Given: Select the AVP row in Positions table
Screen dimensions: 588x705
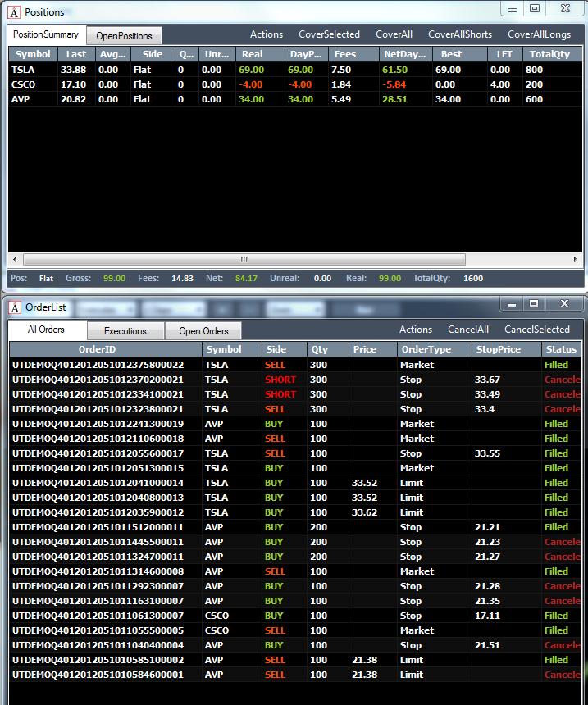Looking at the screenshot, I should (295, 99).
